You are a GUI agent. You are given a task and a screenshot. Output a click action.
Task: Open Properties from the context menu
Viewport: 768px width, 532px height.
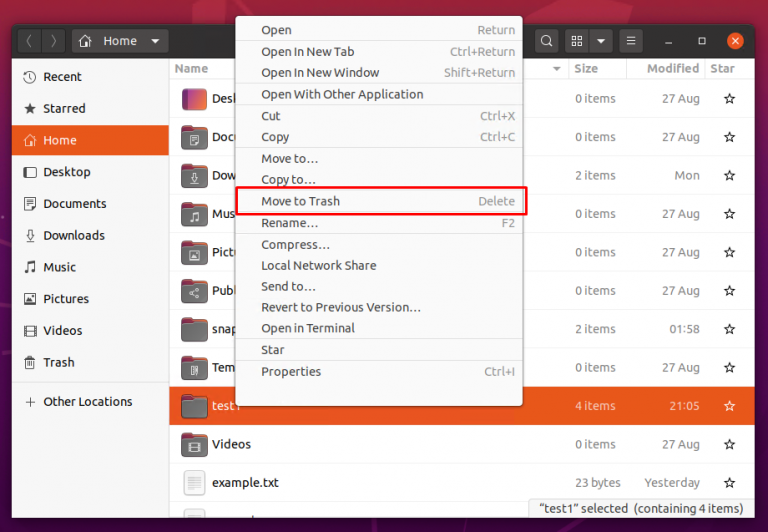point(379,372)
